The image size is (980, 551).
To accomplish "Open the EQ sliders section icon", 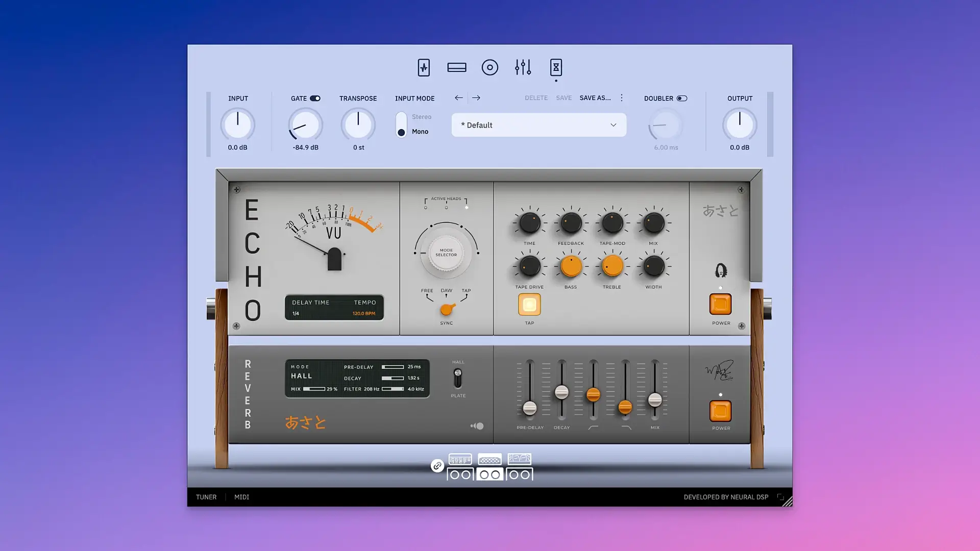I will point(523,67).
